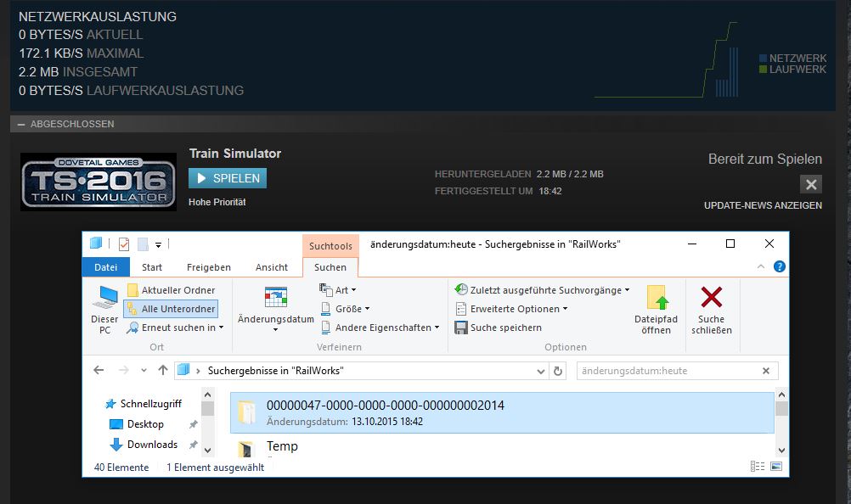Limit search to Aktueller Ordner
The width and height of the screenshot is (851, 504).
(x=171, y=290)
